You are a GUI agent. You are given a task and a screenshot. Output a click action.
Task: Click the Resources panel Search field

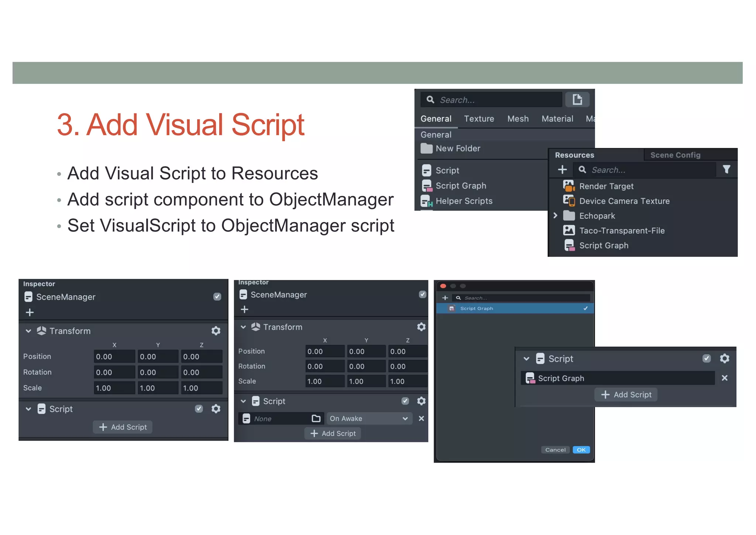(x=645, y=170)
